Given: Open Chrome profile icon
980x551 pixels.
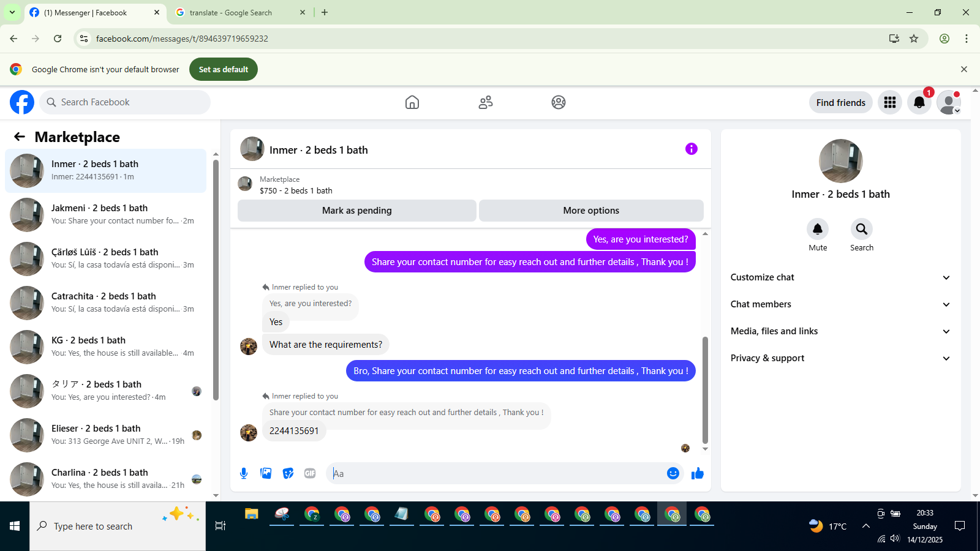Looking at the screenshot, I should 944,39.
